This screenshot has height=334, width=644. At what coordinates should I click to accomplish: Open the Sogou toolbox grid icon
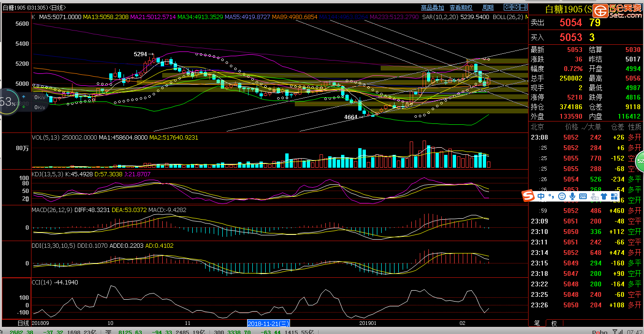pos(614,196)
